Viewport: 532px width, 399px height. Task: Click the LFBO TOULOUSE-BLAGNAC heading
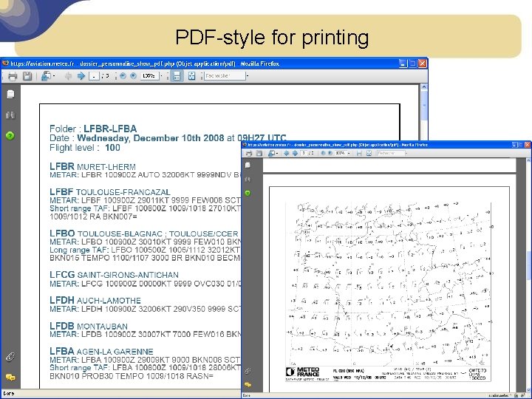point(144,233)
